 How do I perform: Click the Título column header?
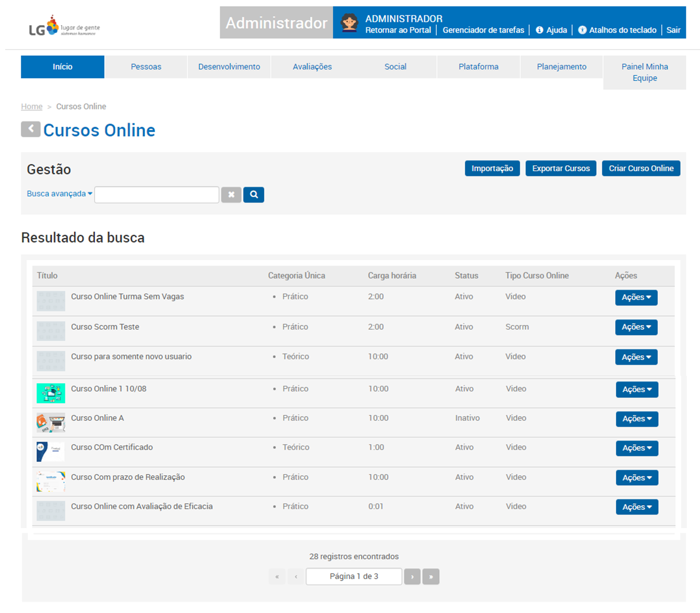[x=47, y=275]
